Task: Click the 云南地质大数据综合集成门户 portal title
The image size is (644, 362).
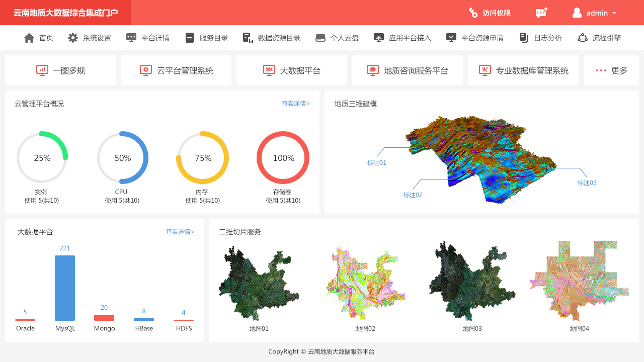Action: coord(65,13)
